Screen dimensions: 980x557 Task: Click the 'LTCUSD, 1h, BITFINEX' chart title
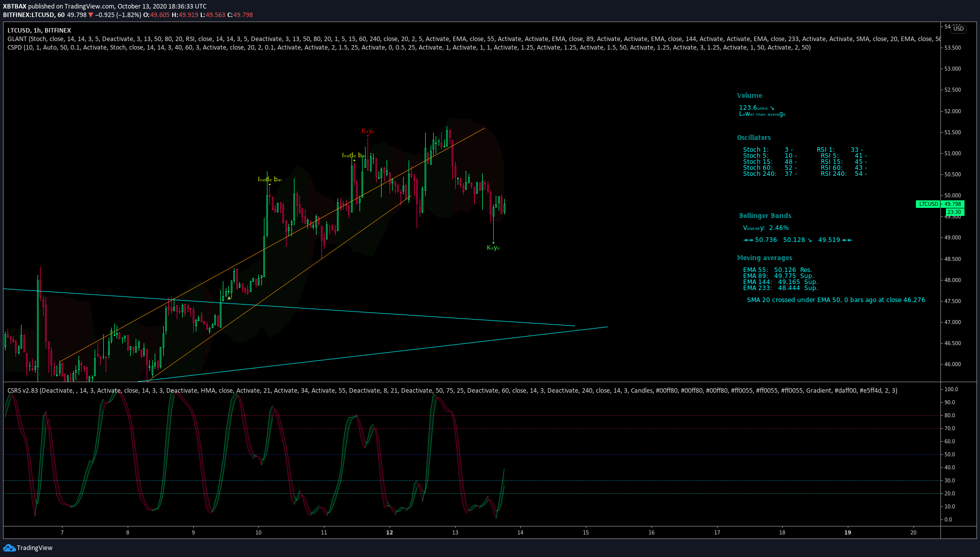[40, 30]
